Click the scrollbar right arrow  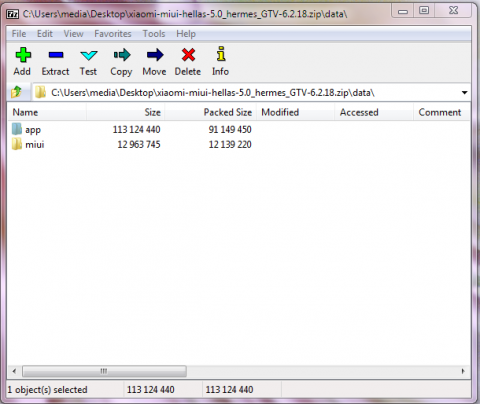(x=463, y=371)
